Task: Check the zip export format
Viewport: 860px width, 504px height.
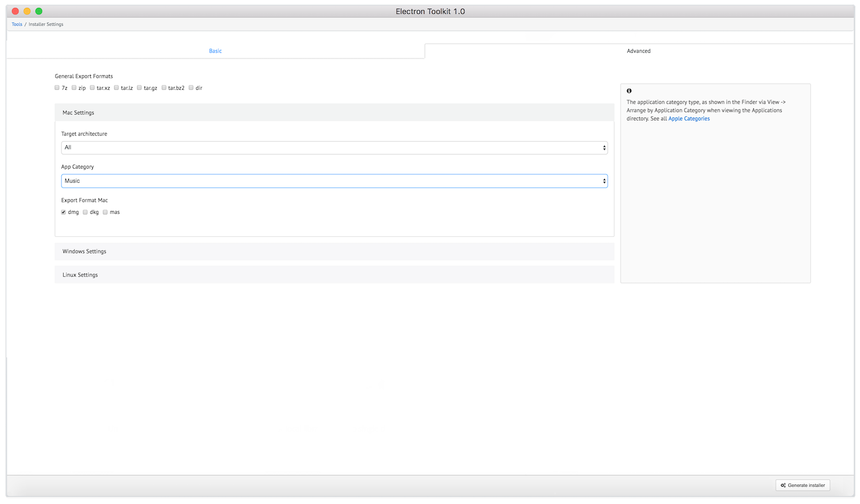Action: (x=75, y=88)
